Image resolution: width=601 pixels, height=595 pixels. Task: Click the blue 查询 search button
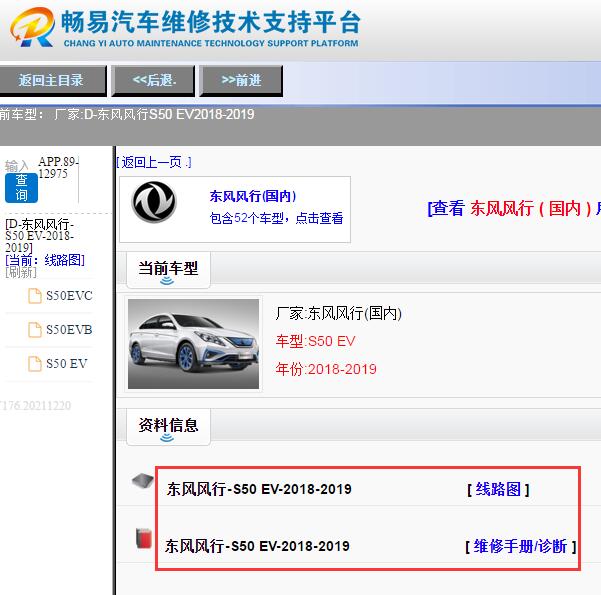(x=21, y=188)
